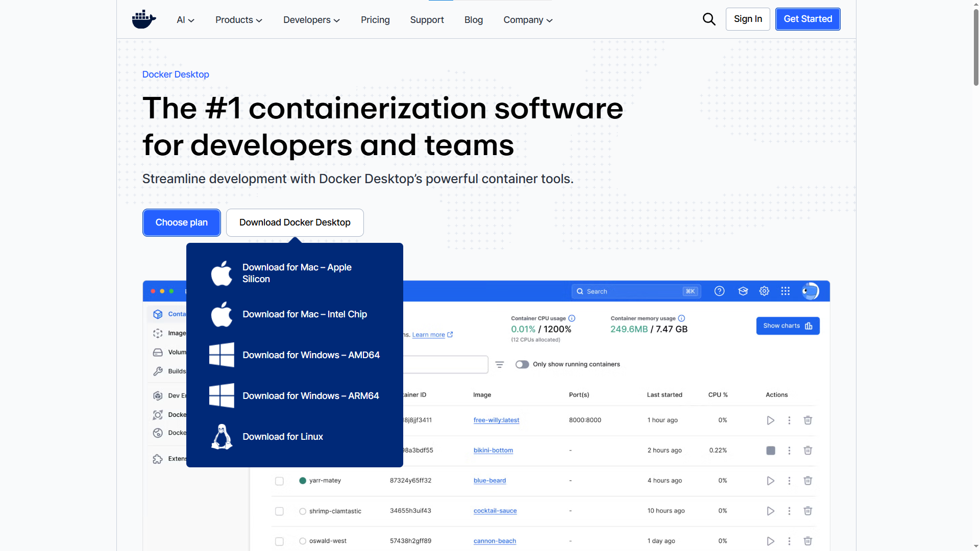Click the Volumes drive icon in sidebar

(x=158, y=353)
